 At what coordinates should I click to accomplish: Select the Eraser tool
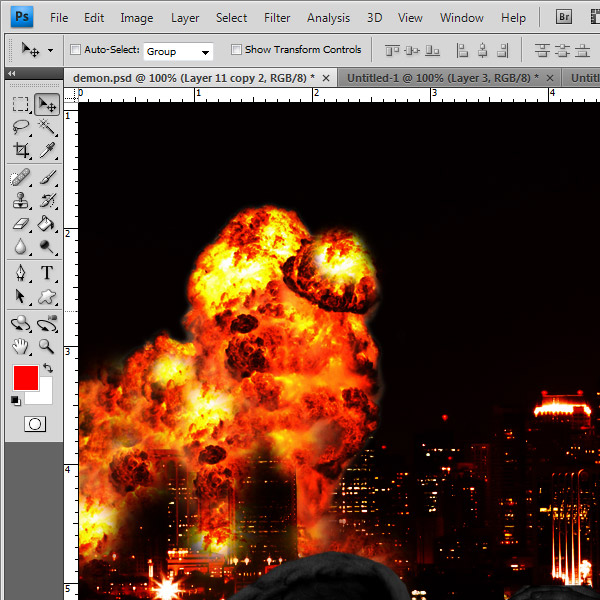pos(20,223)
